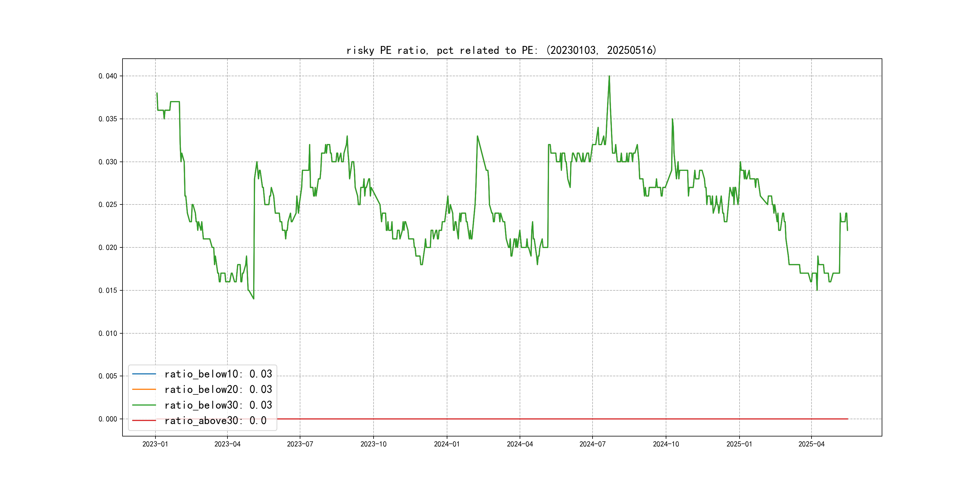Click the highest green peak at 0.040
This screenshot has width=980, height=490.
tap(609, 77)
